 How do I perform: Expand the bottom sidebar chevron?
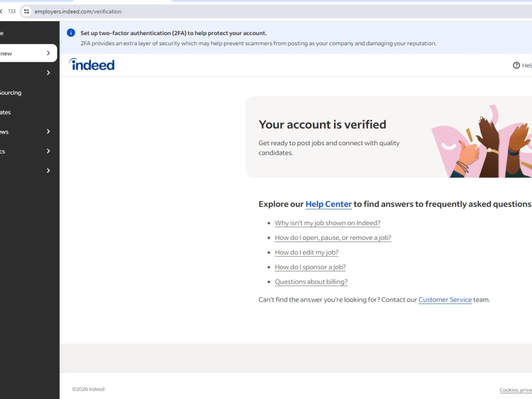(48, 171)
